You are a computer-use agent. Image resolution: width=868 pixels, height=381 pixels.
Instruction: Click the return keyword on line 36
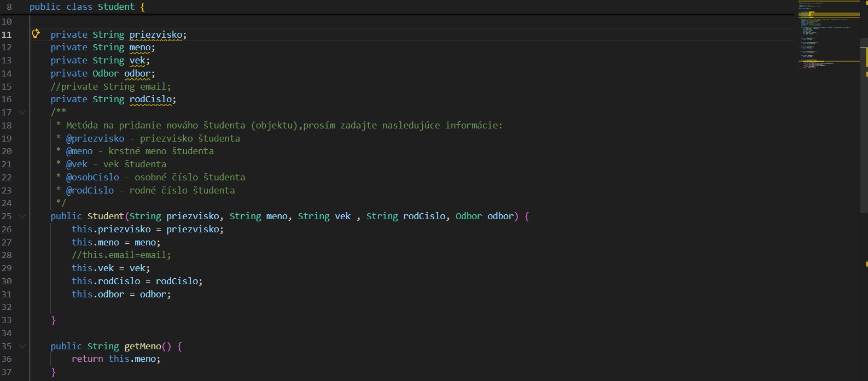[87, 359]
